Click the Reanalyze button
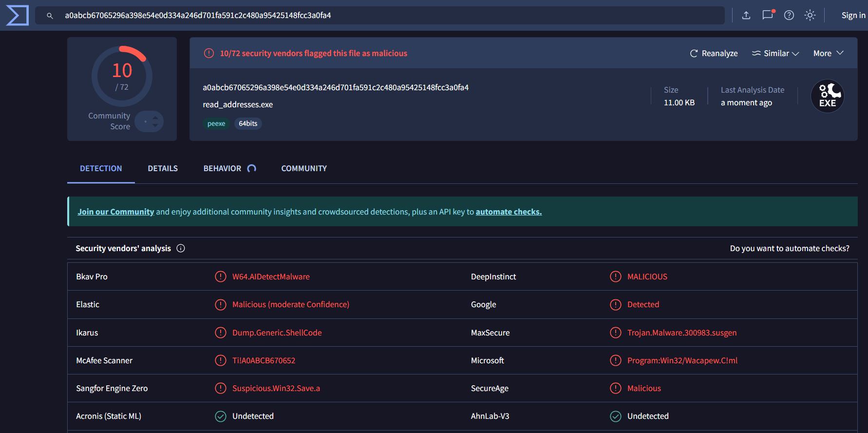The image size is (868, 433). click(x=714, y=53)
